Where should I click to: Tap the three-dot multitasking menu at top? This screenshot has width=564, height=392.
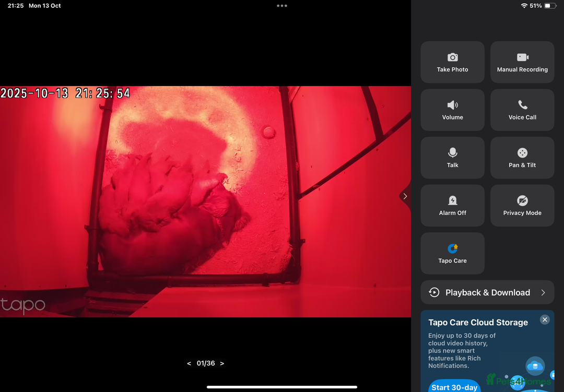pyautogui.click(x=282, y=6)
